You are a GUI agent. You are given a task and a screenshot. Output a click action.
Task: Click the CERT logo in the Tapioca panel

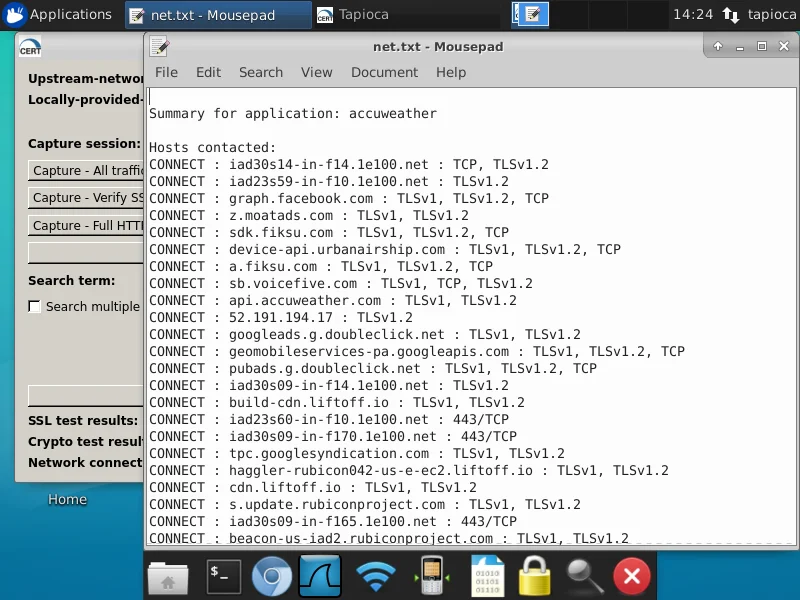tap(30, 47)
